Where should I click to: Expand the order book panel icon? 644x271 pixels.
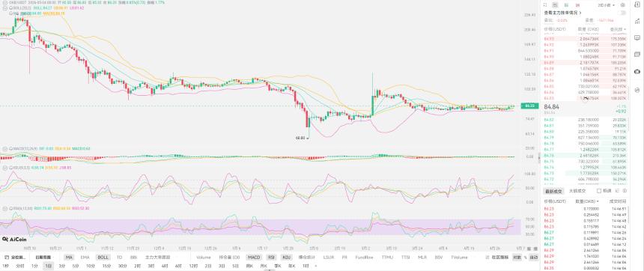545,5
